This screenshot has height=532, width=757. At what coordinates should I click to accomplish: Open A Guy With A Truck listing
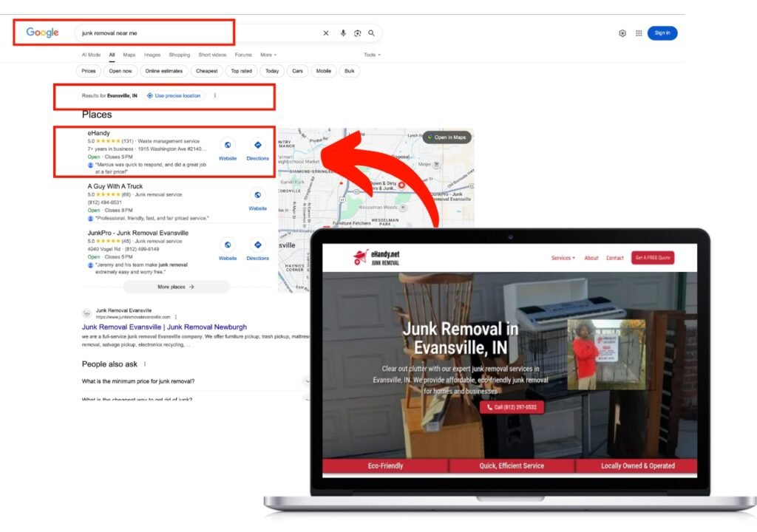[115, 186]
